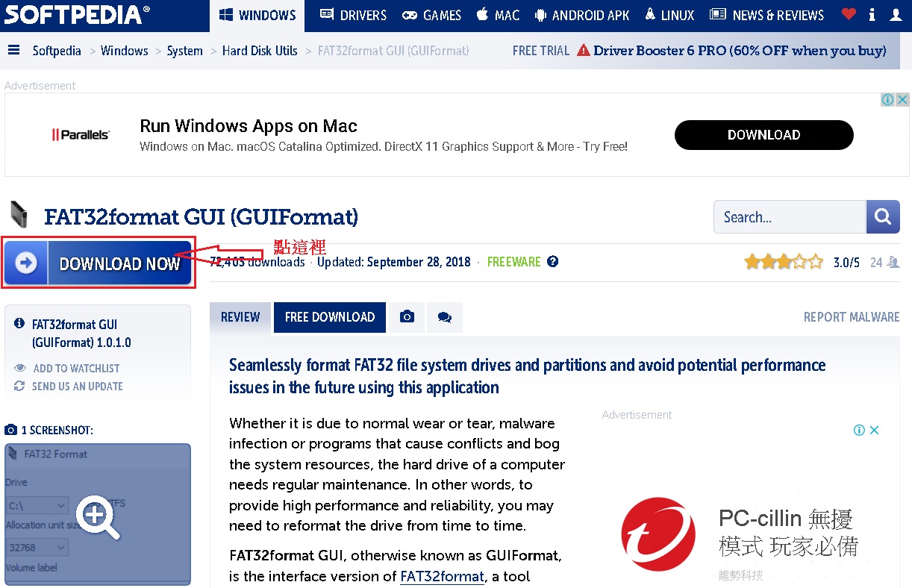Click the star rating icons
This screenshot has height=588, width=912.
(784, 262)
